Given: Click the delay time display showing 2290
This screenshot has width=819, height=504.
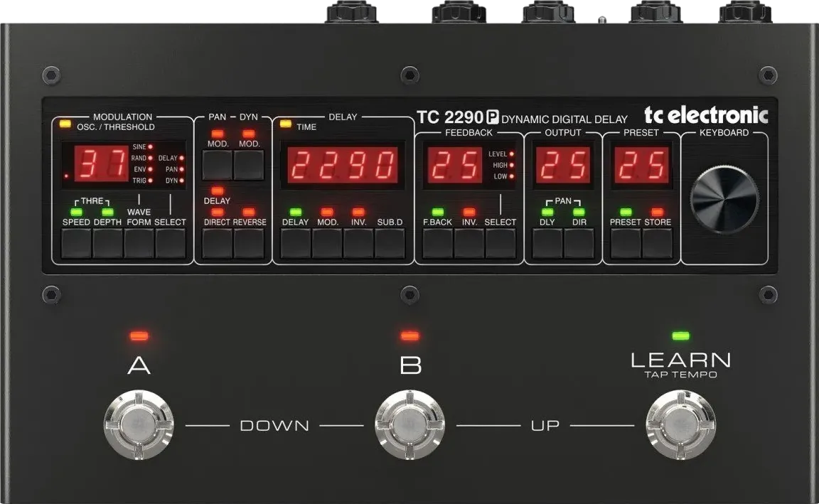Looking at the screenshot, I should point(342,166).
